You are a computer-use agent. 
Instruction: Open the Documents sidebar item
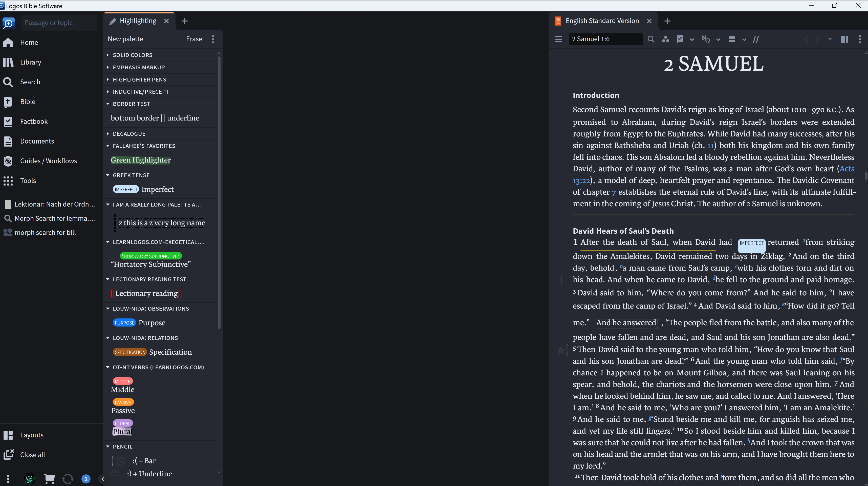click(28, 141)
